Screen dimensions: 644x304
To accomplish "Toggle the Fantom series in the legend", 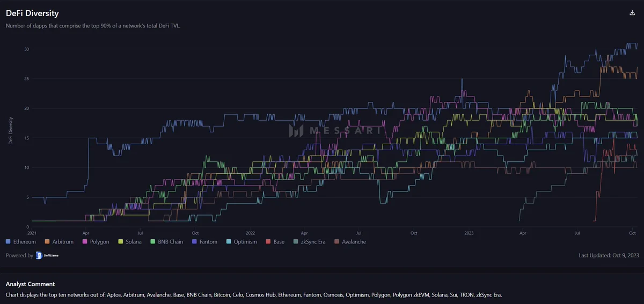I will click(204, 242).
